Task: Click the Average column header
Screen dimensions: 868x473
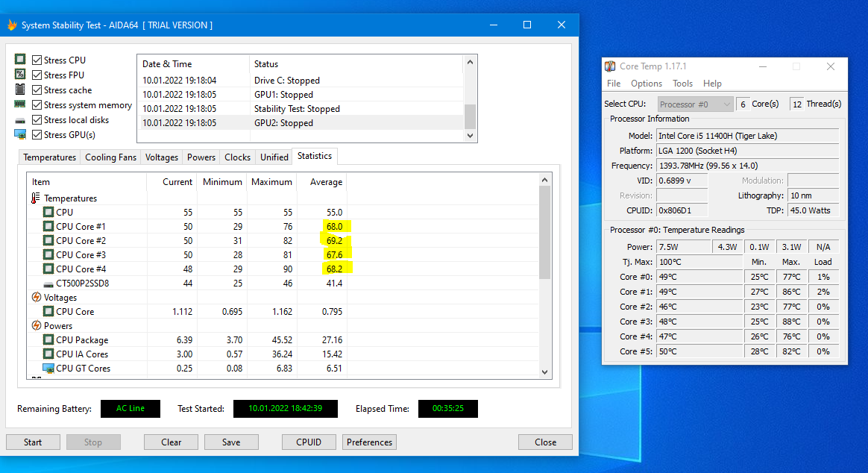Action: click(x=321, y=182)
